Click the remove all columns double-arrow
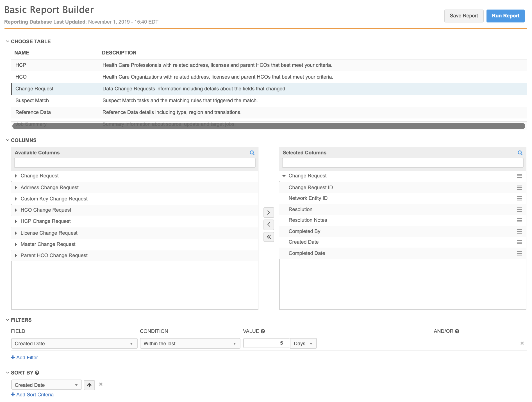 [269, 237]
